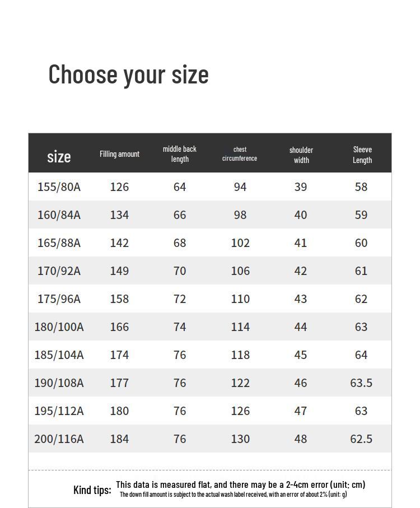Click the filling amount value 184
This screenshot has width=420, height=508.
coord(119,439)
